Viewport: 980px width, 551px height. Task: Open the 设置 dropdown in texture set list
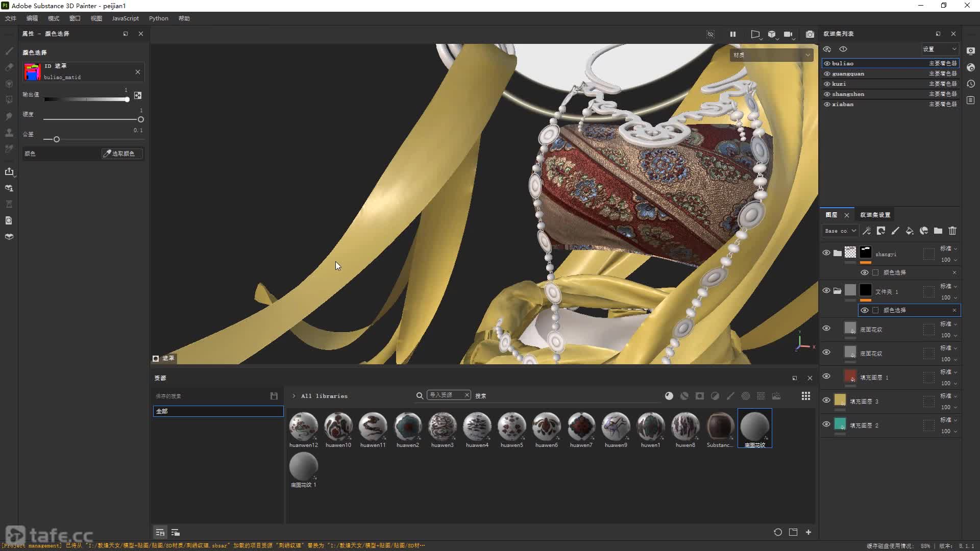coord(940,49)
